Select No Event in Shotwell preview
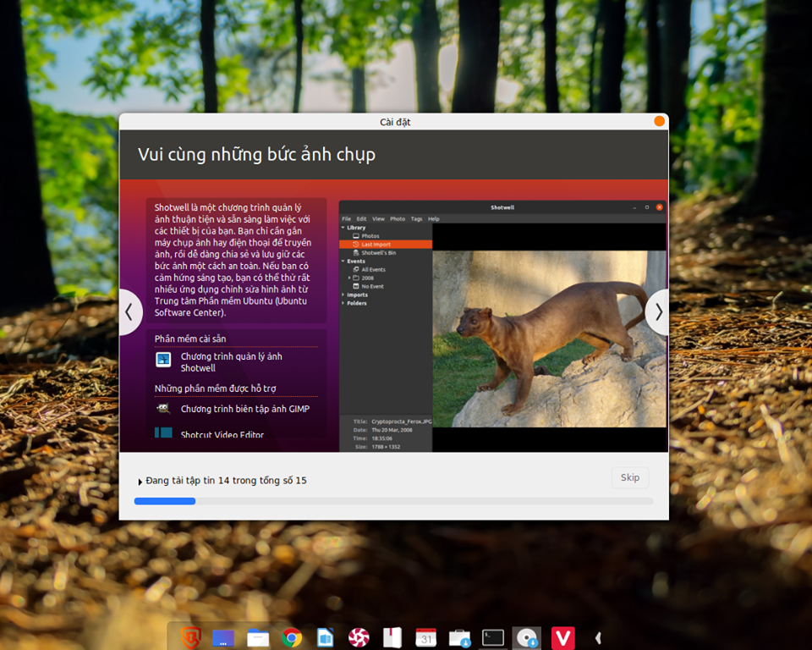The image size is (812, 650). [x=368, y=286]
